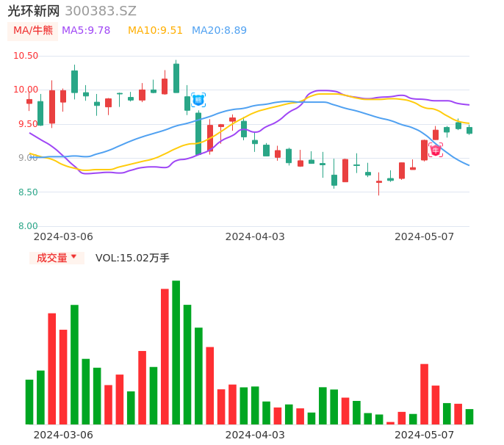Toggle the MA20:8.89 legend line
Viewport: 504px width, 445px height.
click(x=219, y=31)
